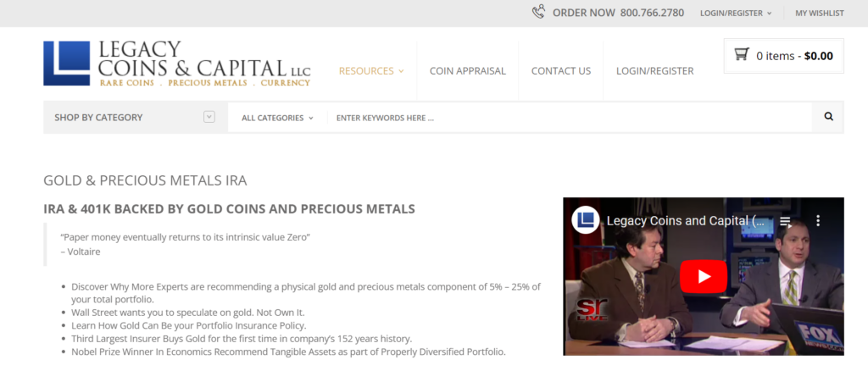Viewport: 868px width, 371px height.
Task: Open the Coin Appraisal menu item
Action: pyautogui.click(x=467, y=71)
